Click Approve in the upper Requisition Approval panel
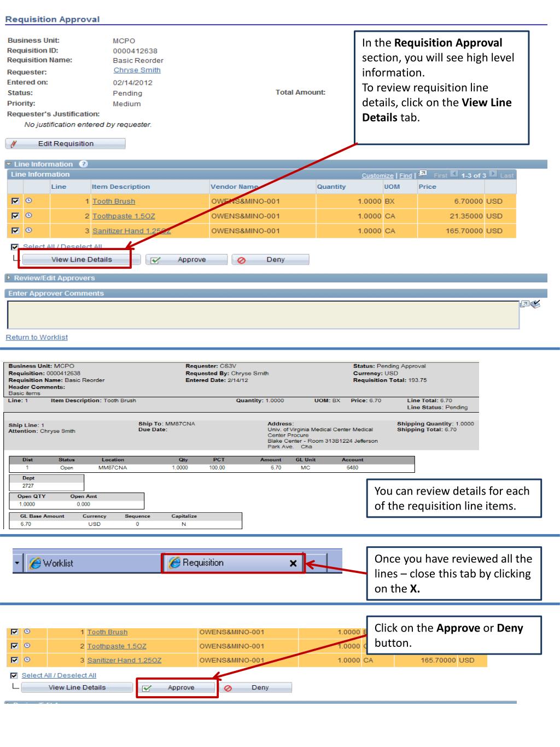 186,259
